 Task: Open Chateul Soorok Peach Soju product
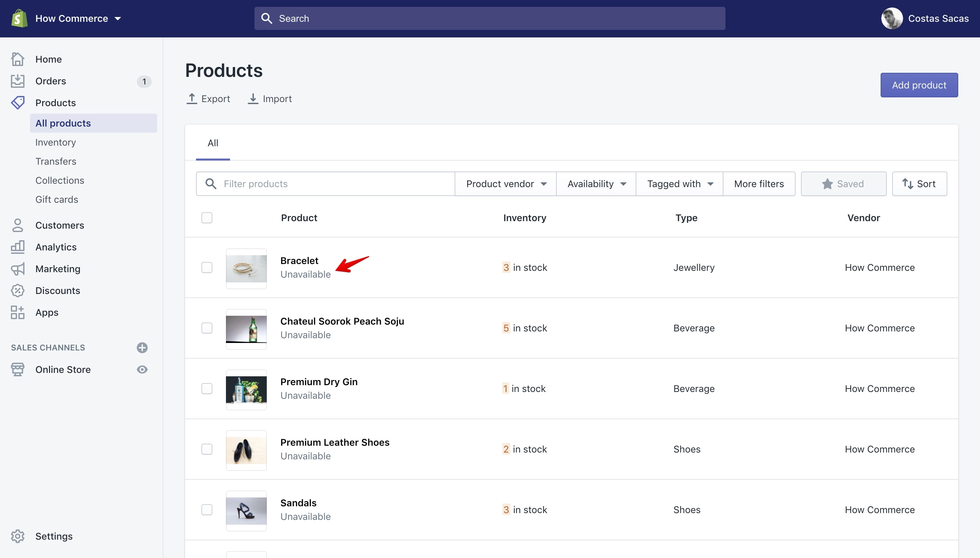point(342,321)
